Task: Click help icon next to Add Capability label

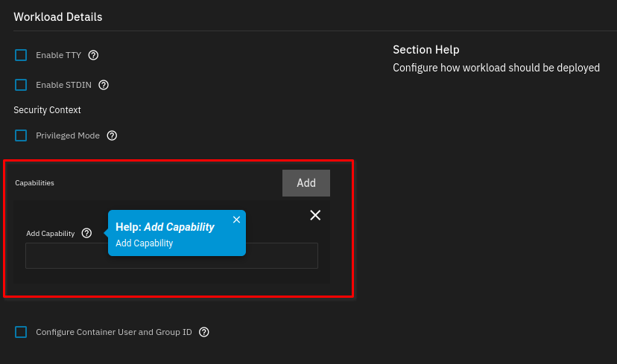Action: coord(86,233)
